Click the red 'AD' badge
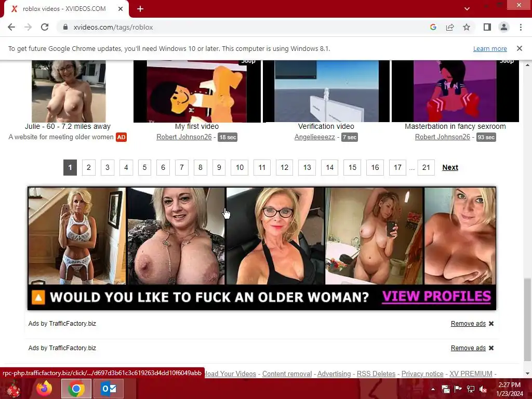This screenshot has width=532, height=399. 121,137
